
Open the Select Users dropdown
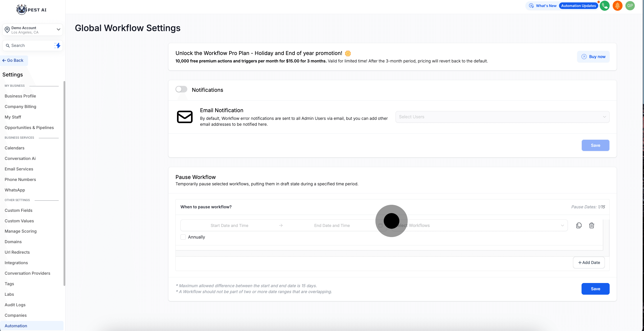coord(502,117)
